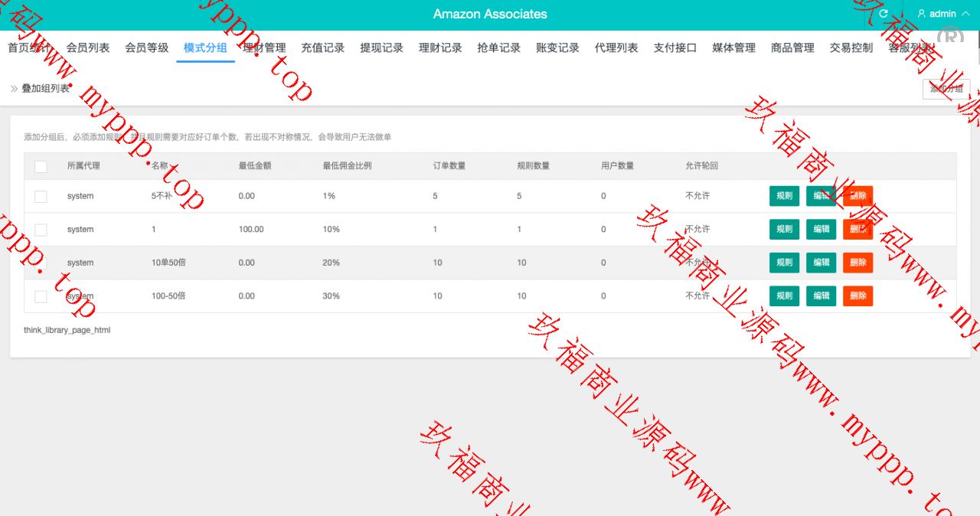
Task: Switch to the 会员列表 tab
Action: click(88, 47)
